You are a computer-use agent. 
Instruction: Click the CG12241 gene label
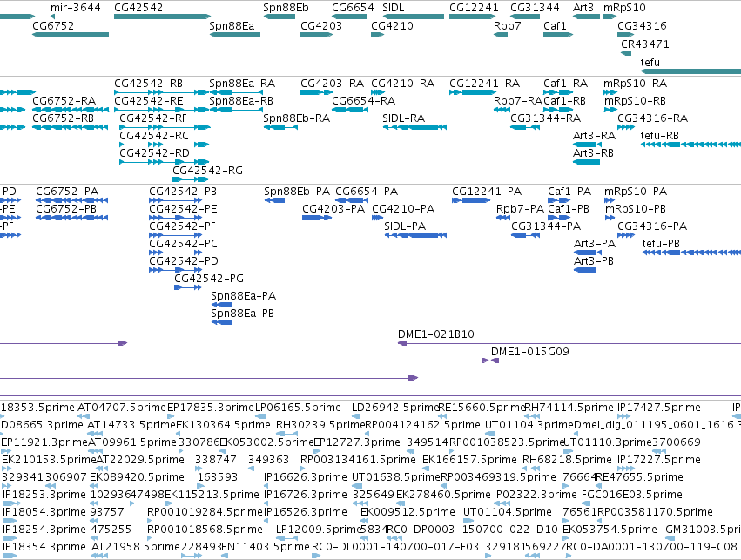474,8
